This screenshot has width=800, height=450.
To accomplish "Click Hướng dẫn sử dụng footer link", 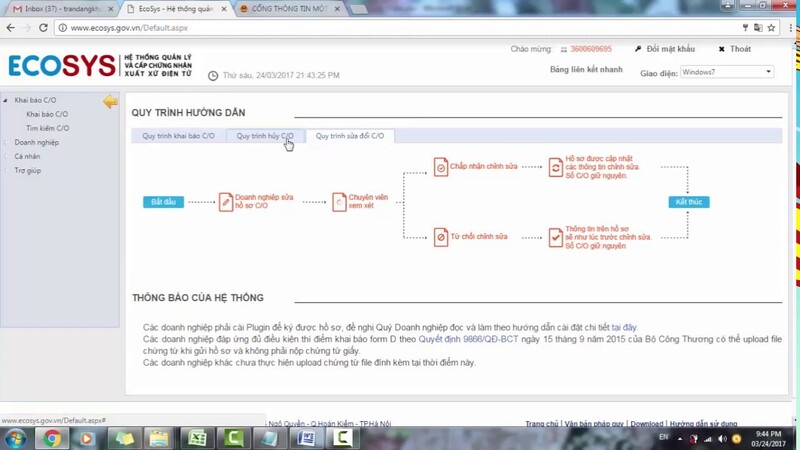I will point(703,423).
